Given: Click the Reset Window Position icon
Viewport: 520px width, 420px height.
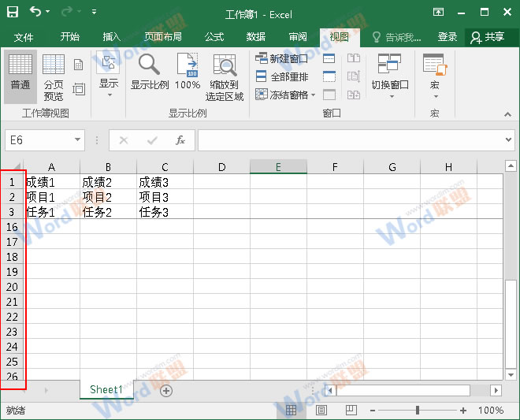Looking at the screenshot, I should (354, 95).
